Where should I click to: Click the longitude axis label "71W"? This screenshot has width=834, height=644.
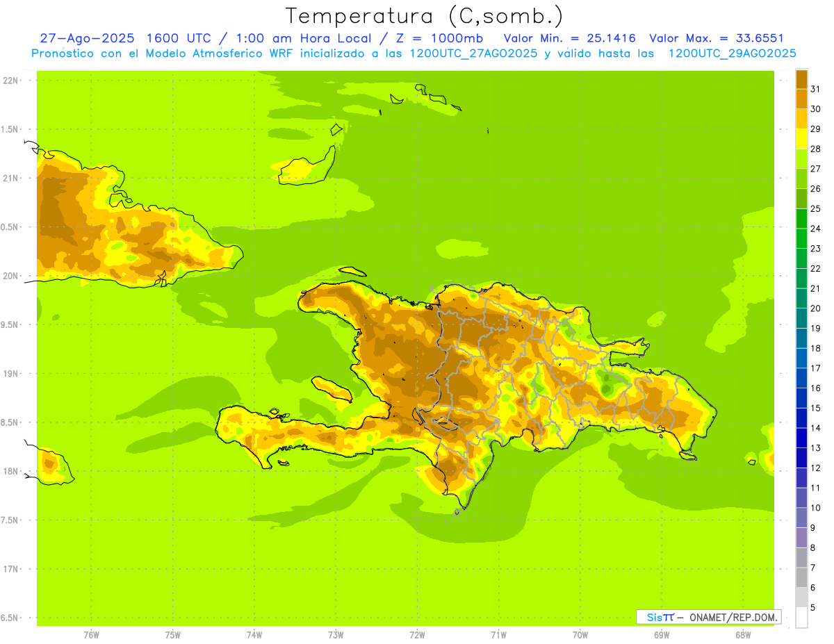(x=498, y=635)
